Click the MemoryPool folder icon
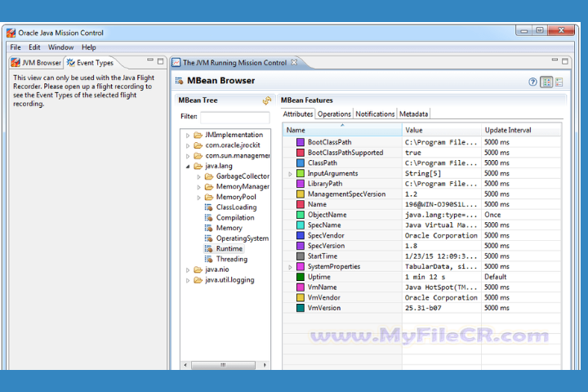 coord(209,197)
